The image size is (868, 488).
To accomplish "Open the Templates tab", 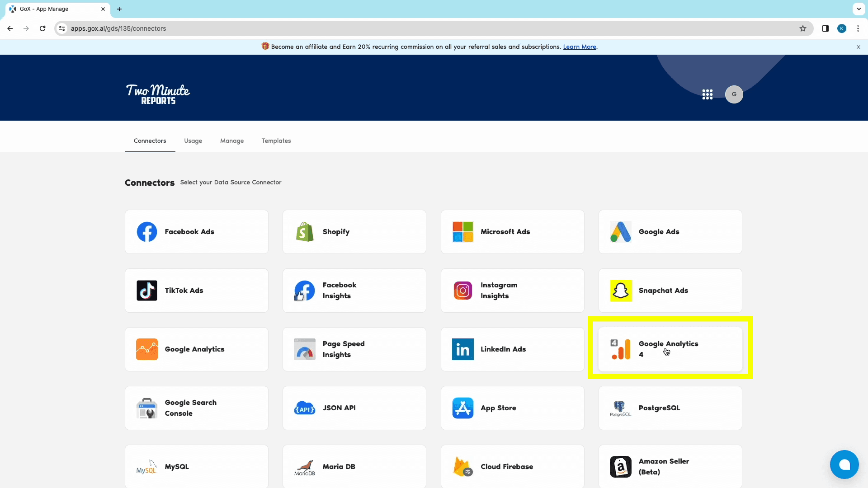I will (x=276, y=141).
